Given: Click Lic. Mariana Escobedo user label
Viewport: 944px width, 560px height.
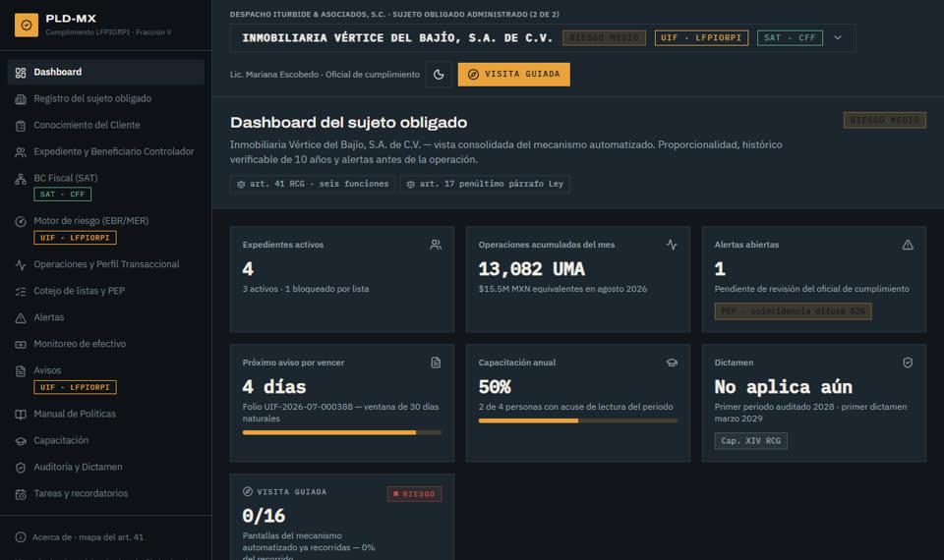Looking at the screenshot, I should coord(324,75).
